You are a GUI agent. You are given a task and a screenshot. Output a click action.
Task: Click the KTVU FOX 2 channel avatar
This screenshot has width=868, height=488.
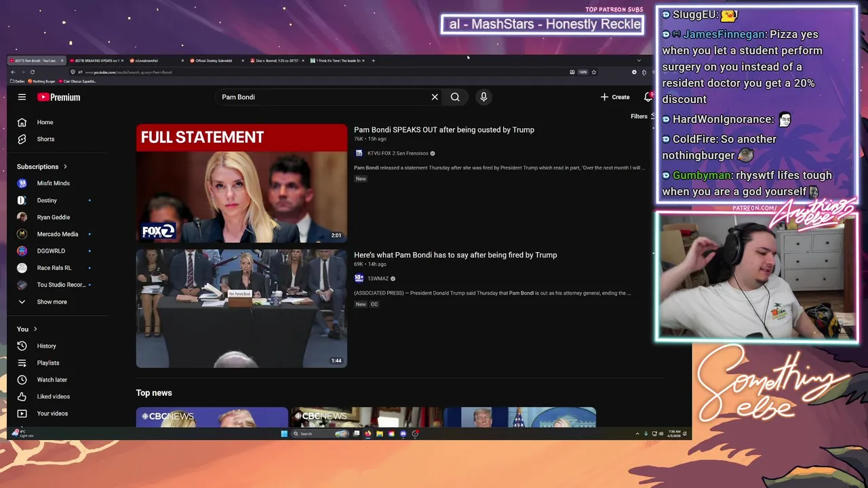(x=359, y=153)
